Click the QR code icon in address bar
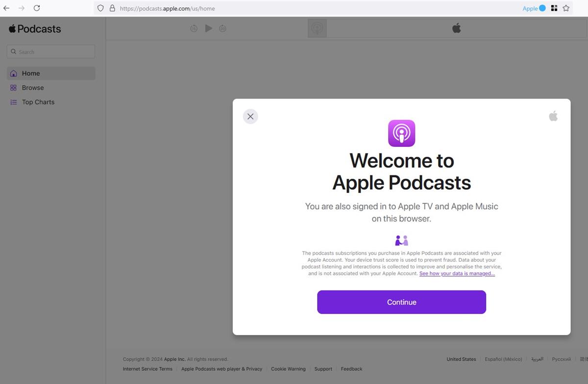Image resolution: width=588 pixels, height=384 pixels. (x=554, y=8)
